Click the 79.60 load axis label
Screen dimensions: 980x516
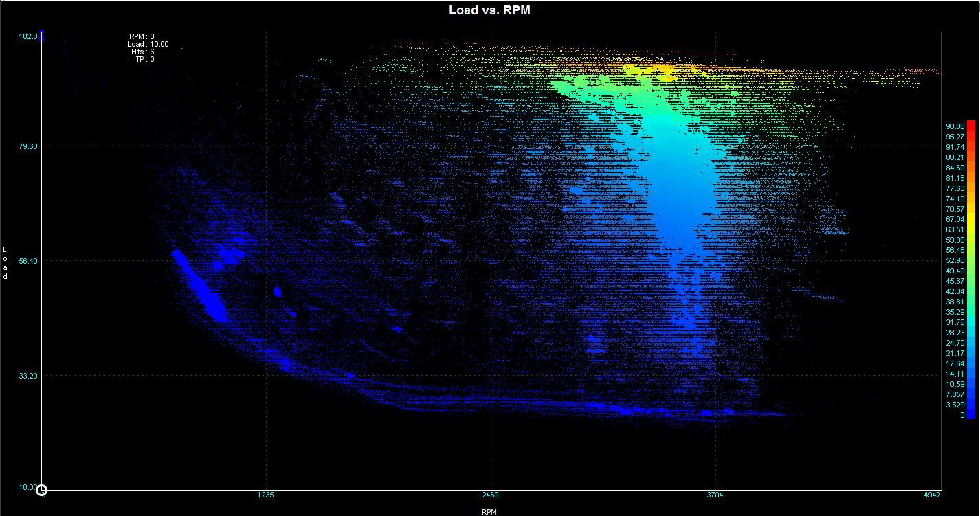(x=27, y=146)
